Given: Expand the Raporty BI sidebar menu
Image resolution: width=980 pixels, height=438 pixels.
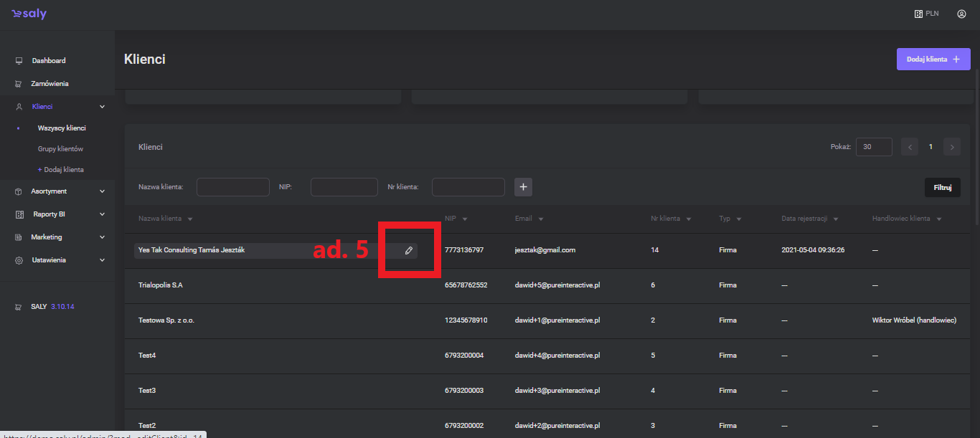Looking at the screenshot, I should 102,214.
